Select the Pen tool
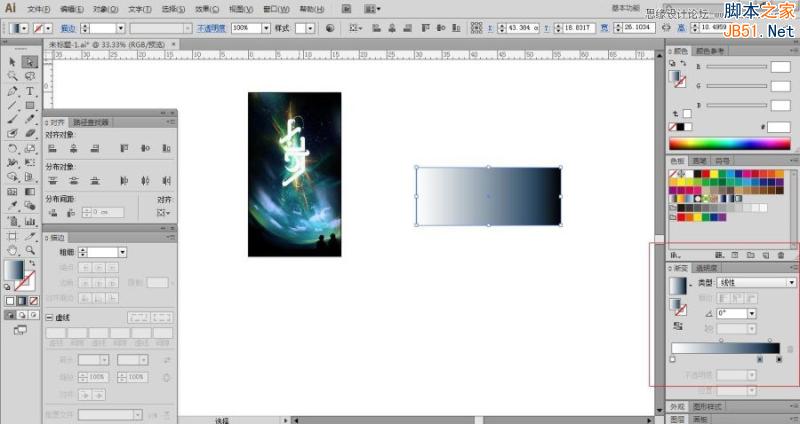The image size is (800, 424). point(13,91)
